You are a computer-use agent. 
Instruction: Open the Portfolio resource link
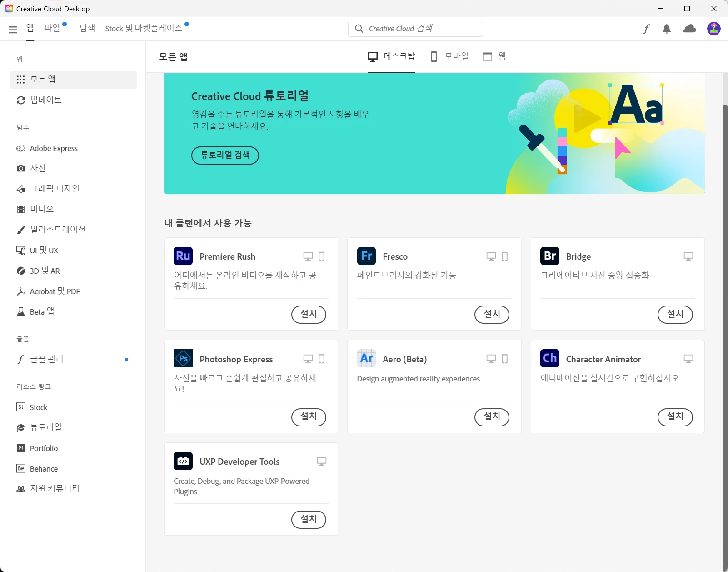pos(73,448)
